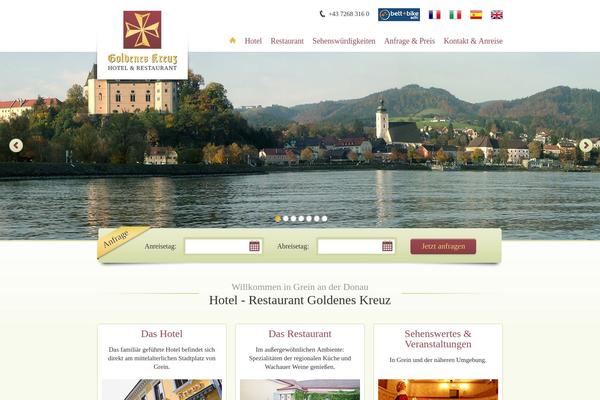Click 'Hotel - Restaurant Goldenes Kreuz' title
600x400 pixels.
(300, 300)
